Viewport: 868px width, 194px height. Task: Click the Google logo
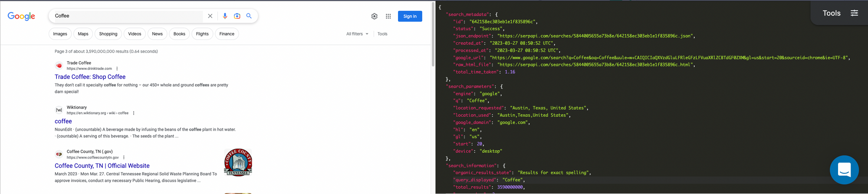pyautogui.click(x=21, y=16)
